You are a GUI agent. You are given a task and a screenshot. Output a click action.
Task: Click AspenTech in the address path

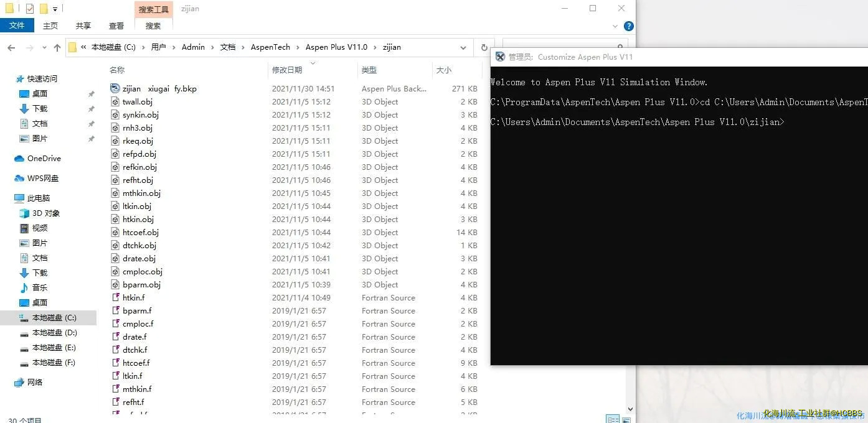[x=270, y=47]
